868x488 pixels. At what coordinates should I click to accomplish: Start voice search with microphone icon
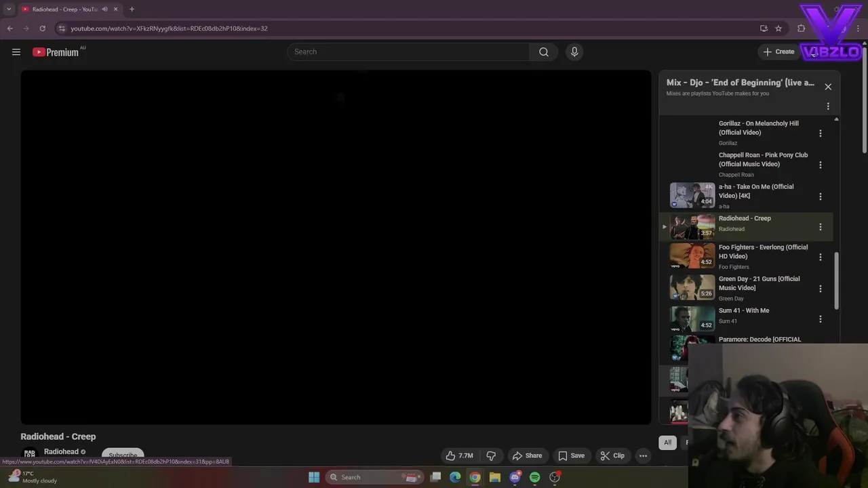(574, 52)
